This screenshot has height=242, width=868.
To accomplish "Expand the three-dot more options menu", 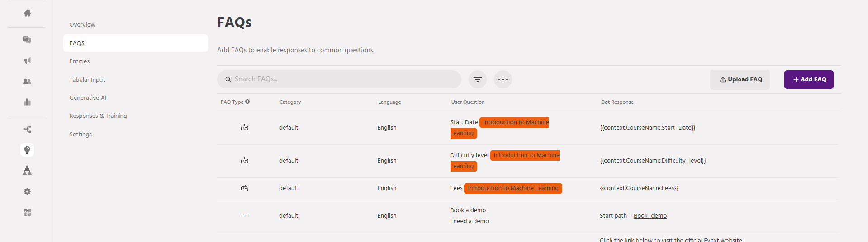I will coord(503,79).
